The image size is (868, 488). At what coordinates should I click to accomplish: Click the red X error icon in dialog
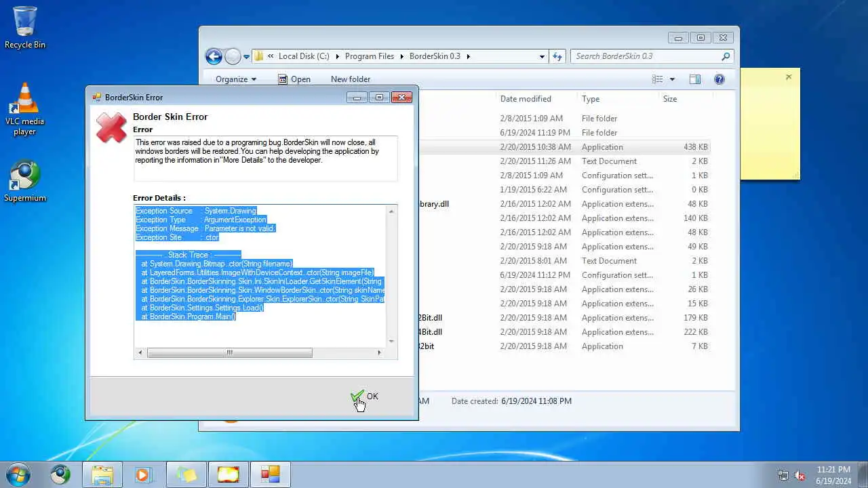pos(111,127)
